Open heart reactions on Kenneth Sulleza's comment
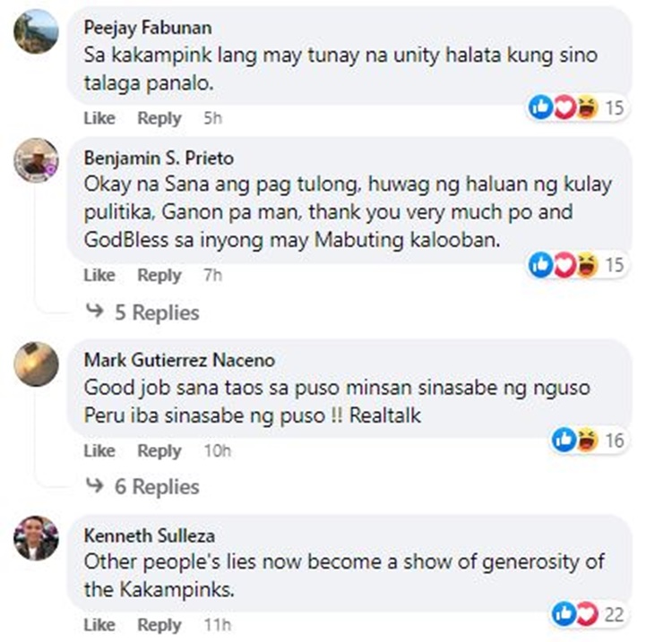 click(x=587, y=613)
